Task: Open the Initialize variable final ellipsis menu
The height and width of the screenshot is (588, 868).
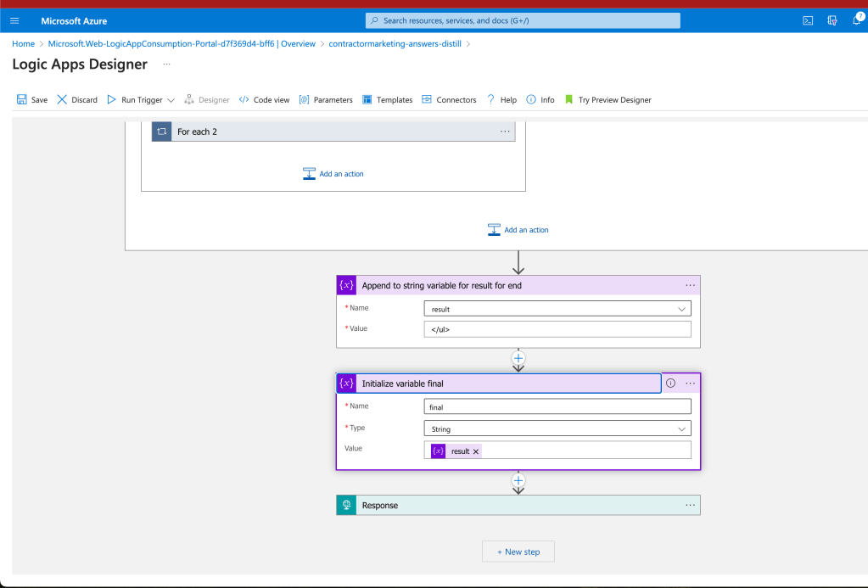Action: pyautogui.click(x=691, y=384)
